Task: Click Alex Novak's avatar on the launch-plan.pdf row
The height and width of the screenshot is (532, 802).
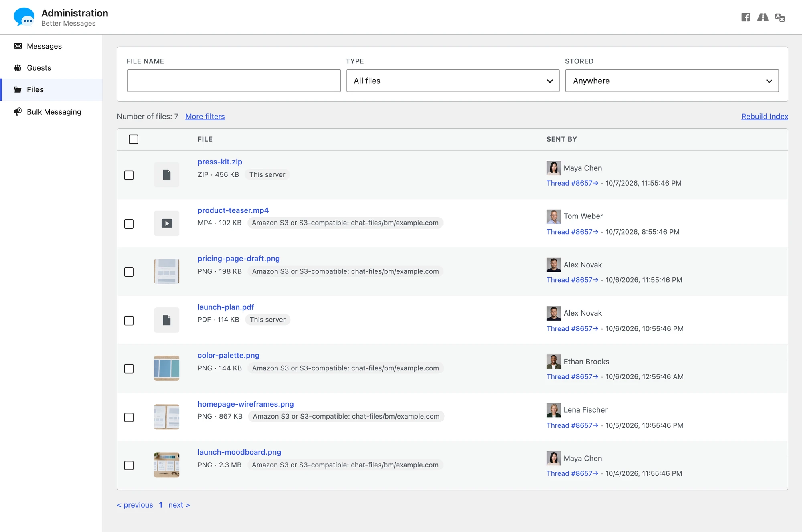Action: (553, 313)
